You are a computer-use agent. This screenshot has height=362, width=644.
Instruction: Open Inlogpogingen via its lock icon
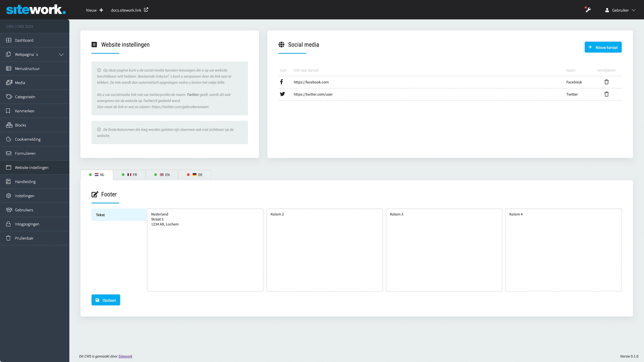click(9, 224)
